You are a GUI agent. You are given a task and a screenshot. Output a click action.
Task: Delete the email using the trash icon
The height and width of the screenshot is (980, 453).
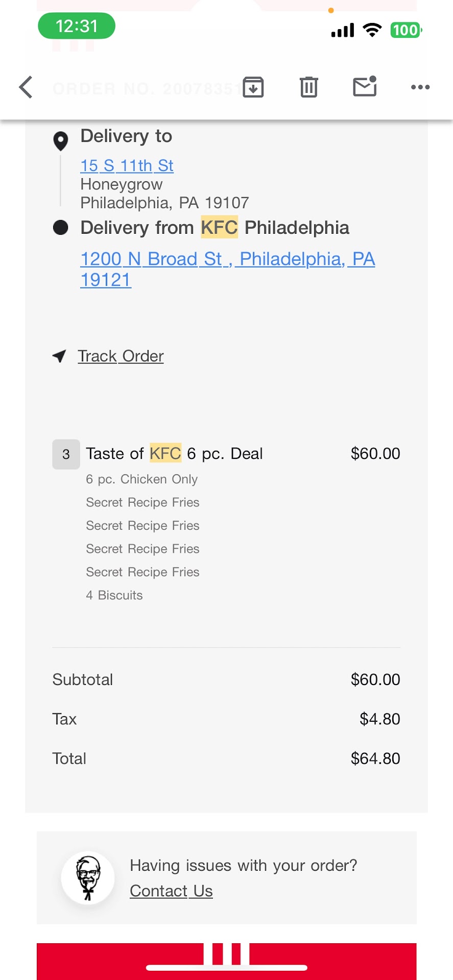point(308,87)
